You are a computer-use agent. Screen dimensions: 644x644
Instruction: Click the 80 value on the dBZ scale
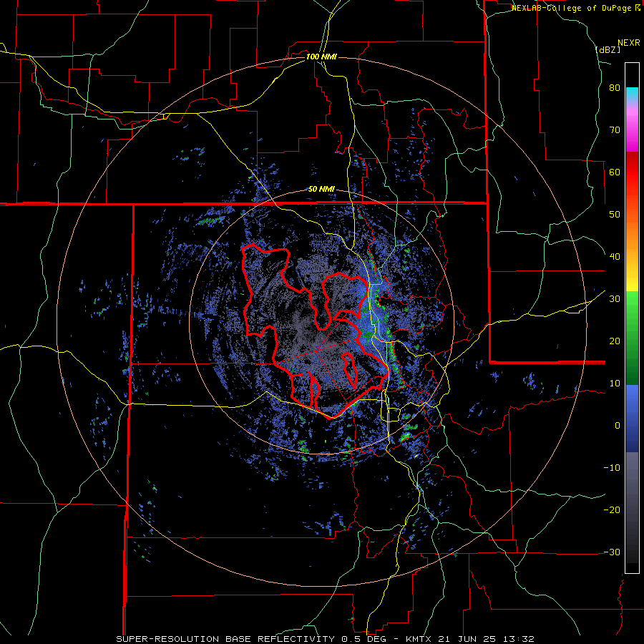coord(615,88)
